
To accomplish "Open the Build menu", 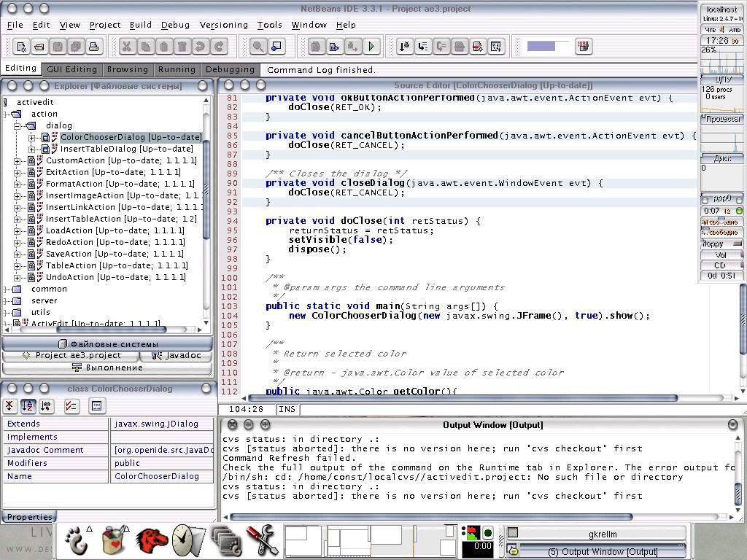I will [x=141, y=25].
